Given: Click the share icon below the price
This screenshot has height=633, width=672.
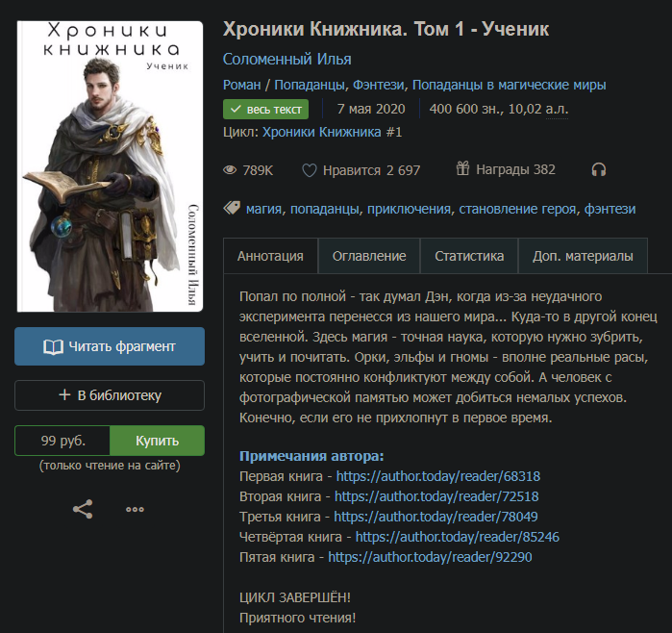Looking at the screenshot, I should pyautogui.click(x=83, y=509).
